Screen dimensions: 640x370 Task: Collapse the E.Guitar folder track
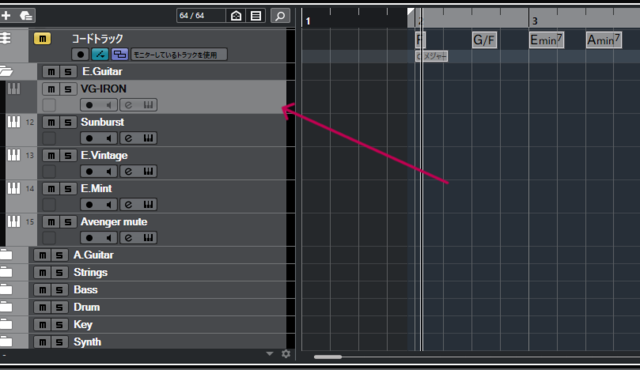[7, 71]
